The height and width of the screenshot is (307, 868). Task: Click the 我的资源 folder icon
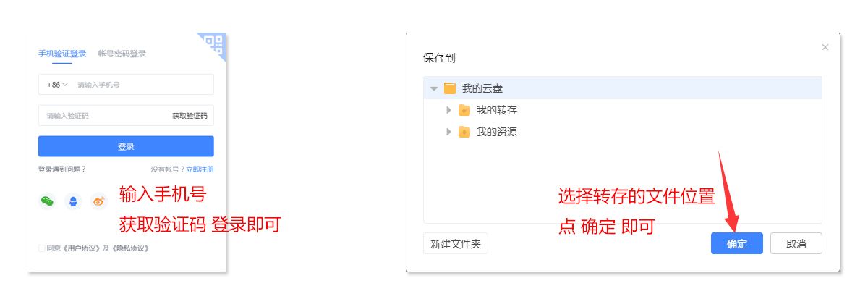464,132
